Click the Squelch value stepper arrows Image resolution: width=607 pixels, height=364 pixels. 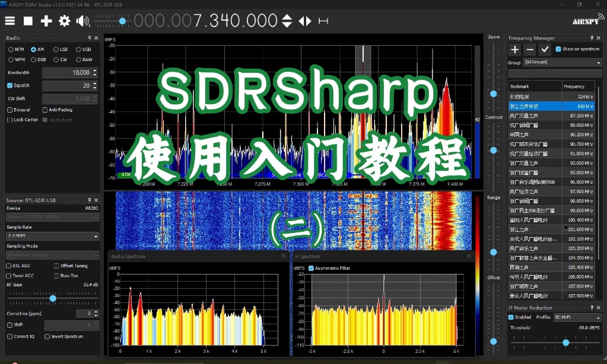point(95,85)
